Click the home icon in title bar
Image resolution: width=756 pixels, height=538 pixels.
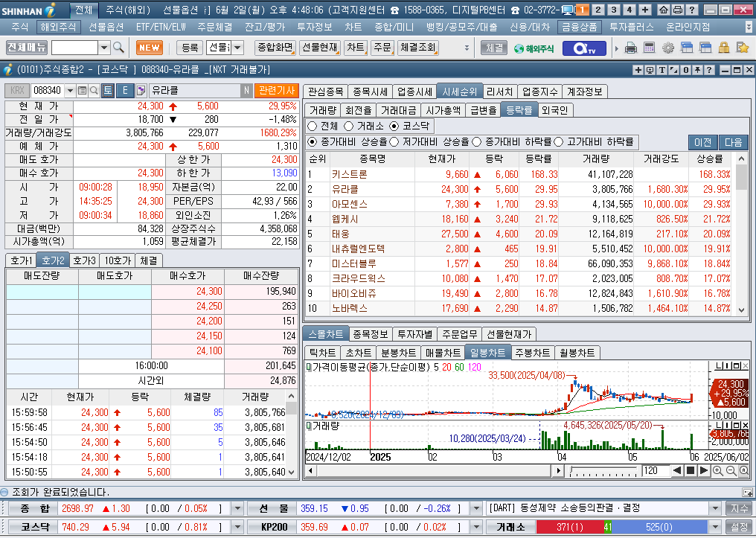664,10
